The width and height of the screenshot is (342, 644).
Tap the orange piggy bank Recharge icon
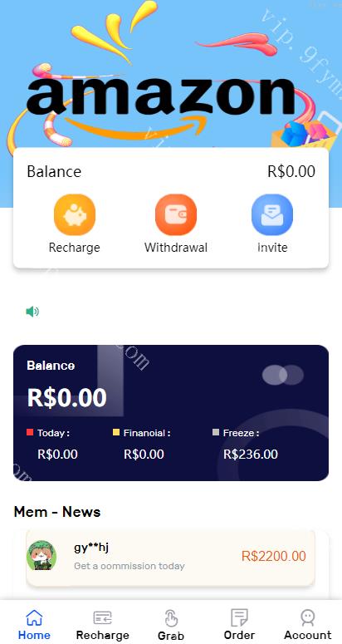74,214
